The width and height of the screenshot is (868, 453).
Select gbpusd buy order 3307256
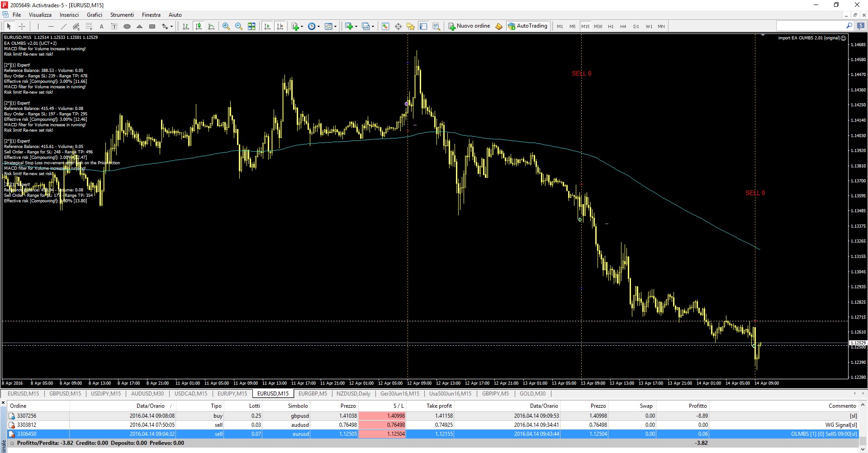pyautogui.click(x=433, y=416)
